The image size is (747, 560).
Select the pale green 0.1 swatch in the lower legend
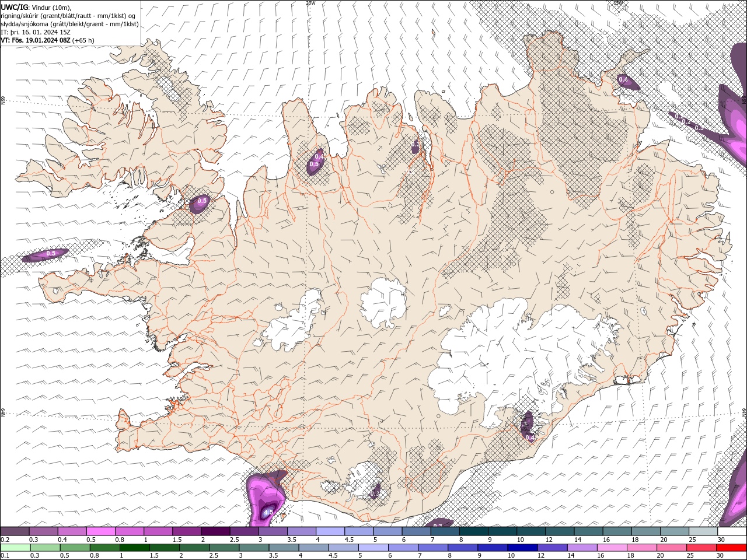[x=15, y=547]
